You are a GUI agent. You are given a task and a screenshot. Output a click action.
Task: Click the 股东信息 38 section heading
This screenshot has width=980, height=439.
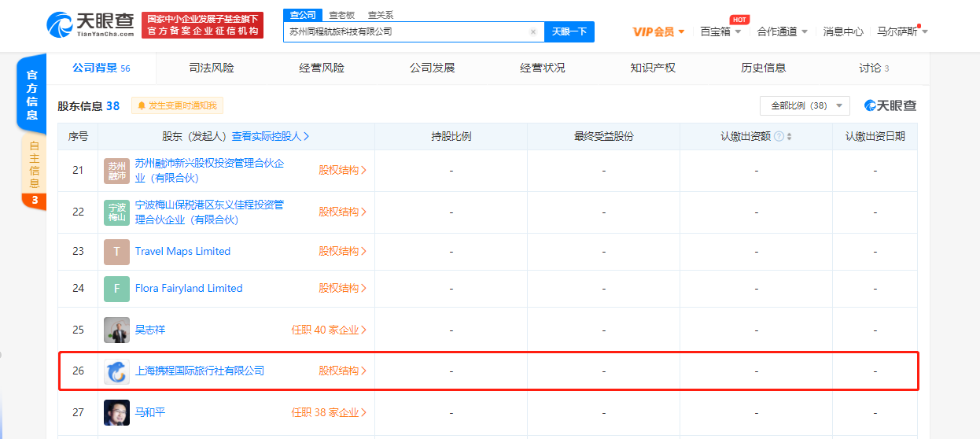coord(88,105)
